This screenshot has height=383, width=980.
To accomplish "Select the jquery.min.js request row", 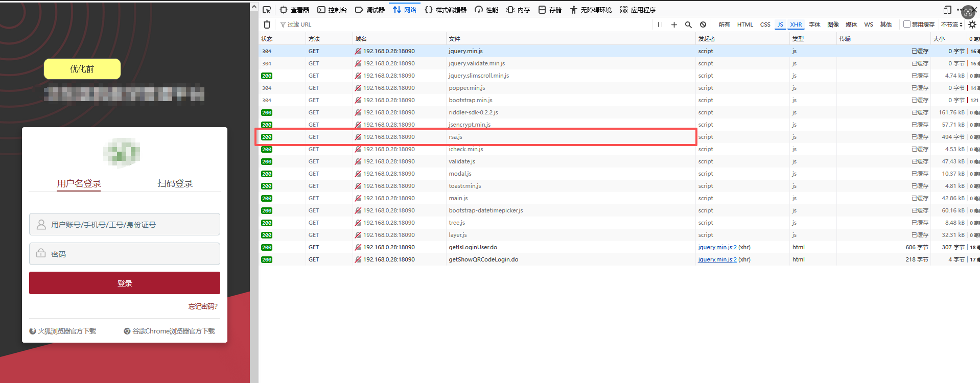I will click(x=619, y=51).
